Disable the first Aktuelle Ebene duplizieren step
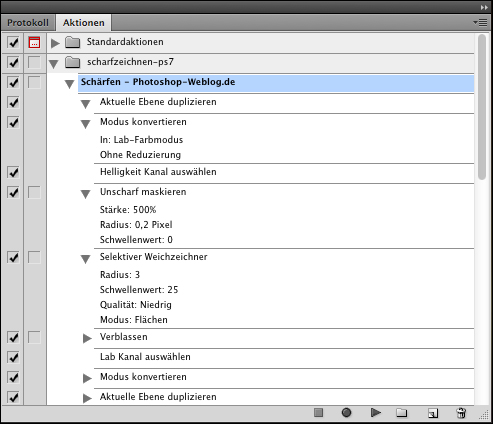493x424 pixels. 13,102
